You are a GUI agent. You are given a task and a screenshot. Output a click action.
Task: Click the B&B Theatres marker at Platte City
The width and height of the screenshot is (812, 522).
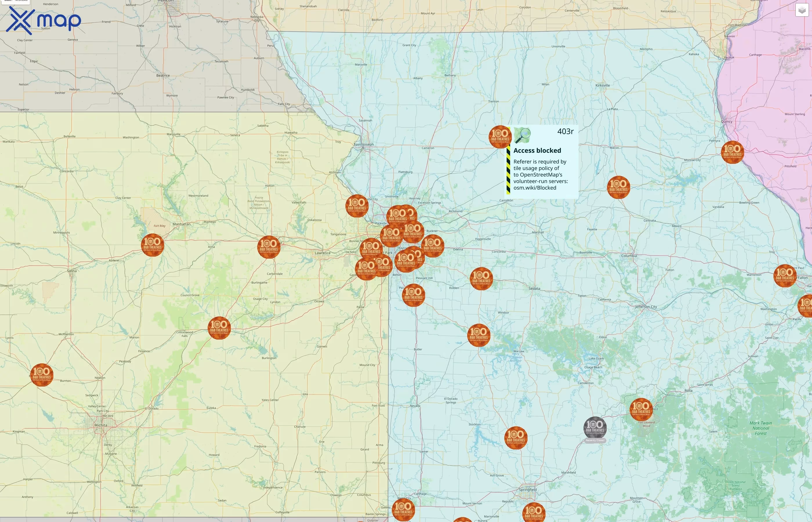coord(357,206)
